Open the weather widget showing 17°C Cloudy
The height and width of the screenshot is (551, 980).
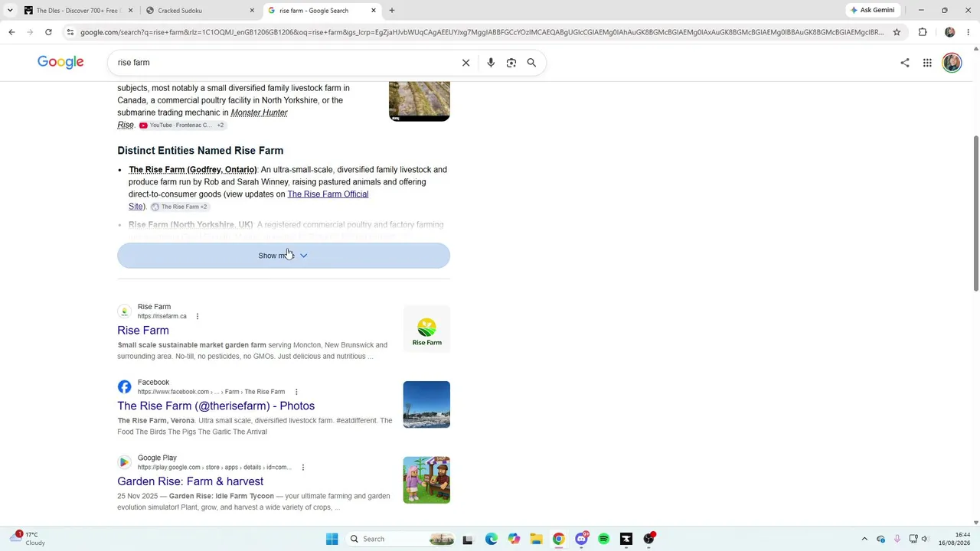click(28, 539)
